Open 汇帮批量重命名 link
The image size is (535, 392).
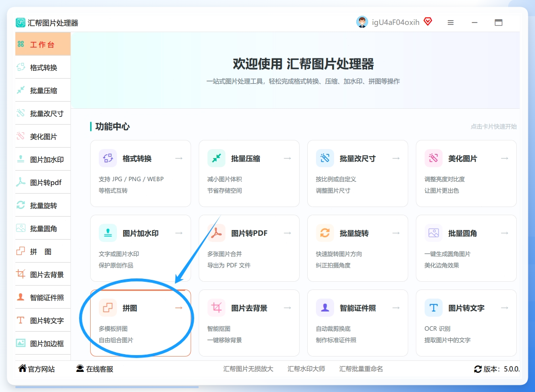point(361,369)
